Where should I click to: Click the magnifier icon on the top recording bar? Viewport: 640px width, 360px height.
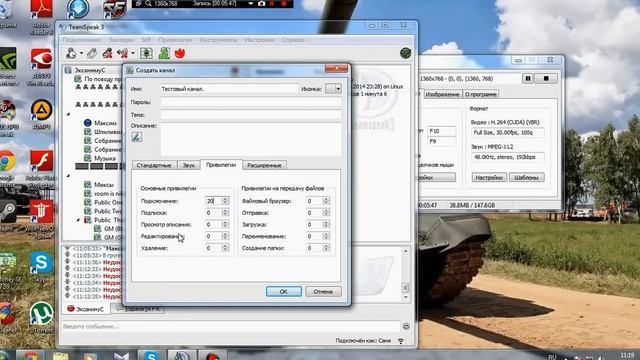click(148, 4)
